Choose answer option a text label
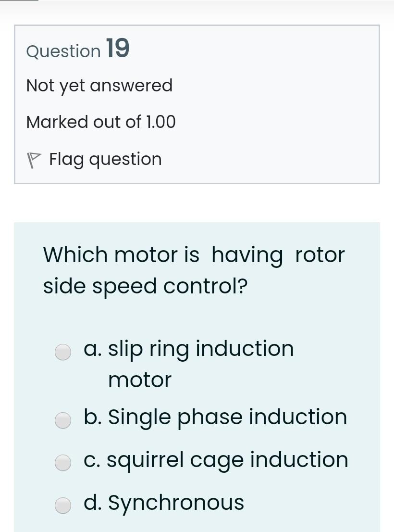Screen dimensions: 394x532 click(x=189, y=348)
